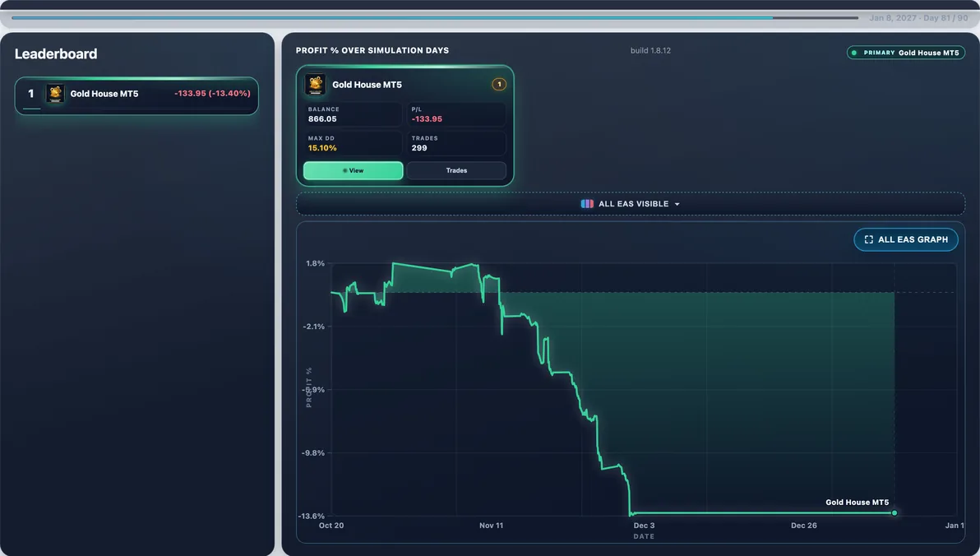Viewport: 980px width, 556px height.
Task: Click the Gold House MT5 endpoint marker on the chart
Action: [x=894, y=513]
